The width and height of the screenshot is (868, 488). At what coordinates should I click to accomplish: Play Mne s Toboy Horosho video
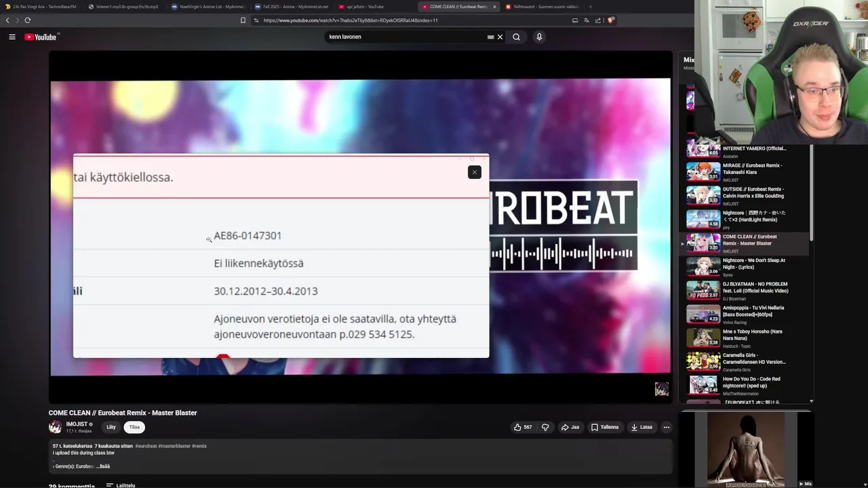746,338
